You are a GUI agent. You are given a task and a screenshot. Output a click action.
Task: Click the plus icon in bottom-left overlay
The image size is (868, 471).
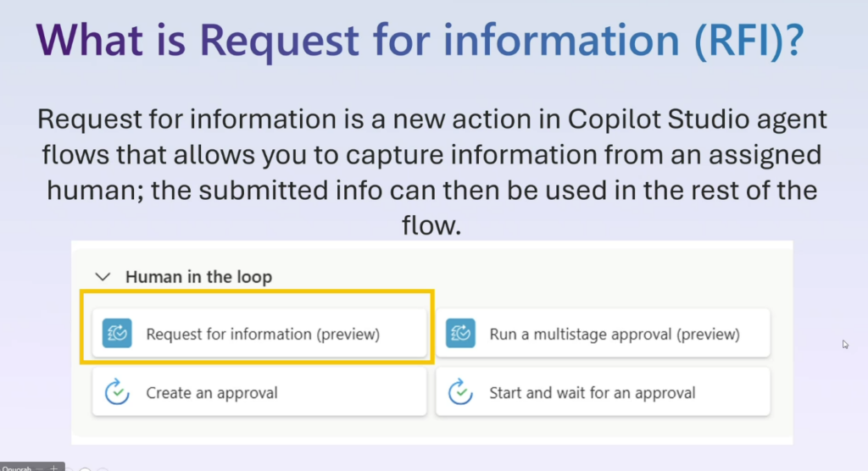53,467
